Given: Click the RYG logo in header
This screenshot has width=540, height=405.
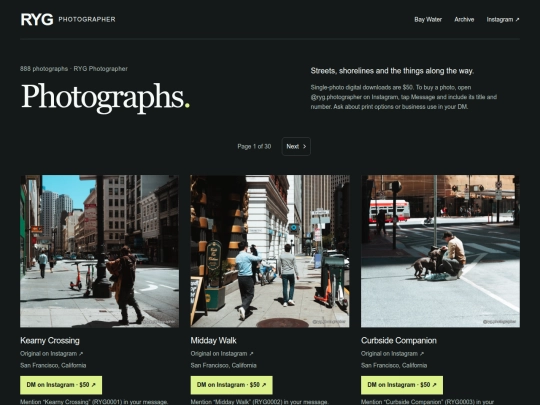Looking at the screenshot, I should pos(37,19).
